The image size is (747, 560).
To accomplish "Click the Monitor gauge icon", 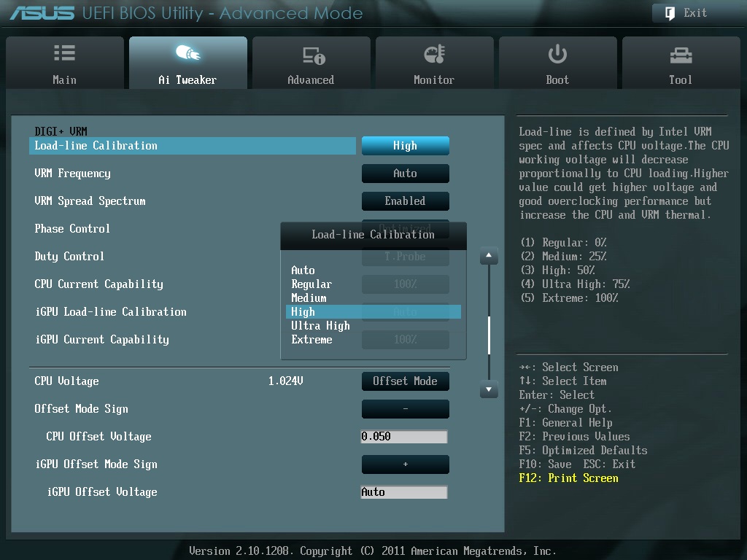I will (x=435, y=54).
